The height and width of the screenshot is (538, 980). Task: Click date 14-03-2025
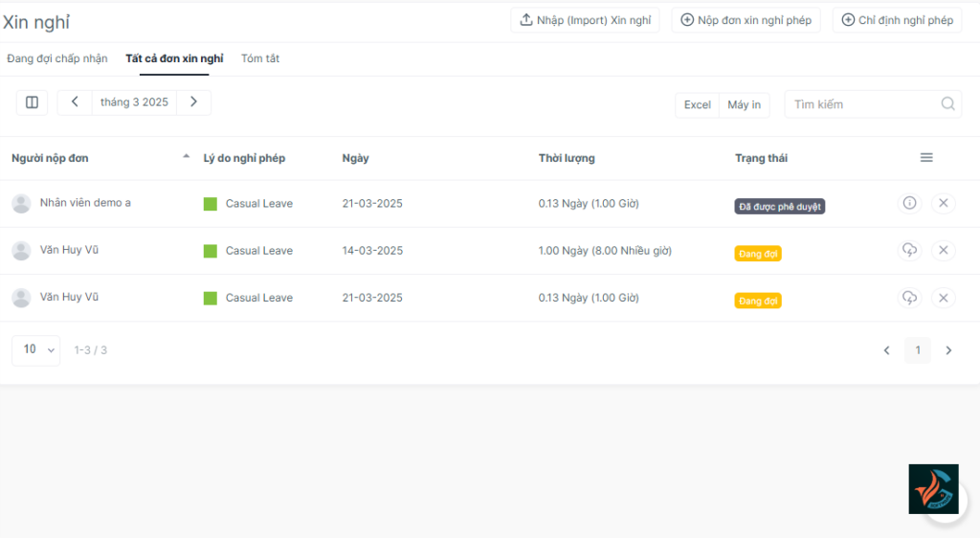click(x=372, y=251)
